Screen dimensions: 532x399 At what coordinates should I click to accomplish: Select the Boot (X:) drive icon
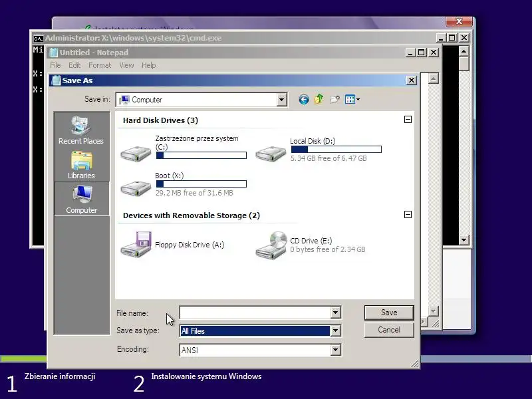point(136,188)
